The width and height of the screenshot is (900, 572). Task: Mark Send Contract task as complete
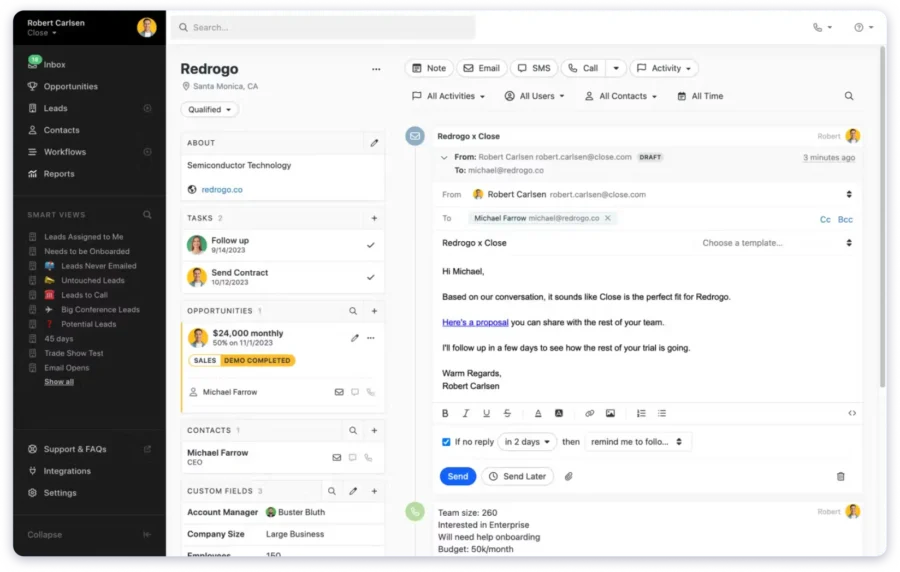371,277
